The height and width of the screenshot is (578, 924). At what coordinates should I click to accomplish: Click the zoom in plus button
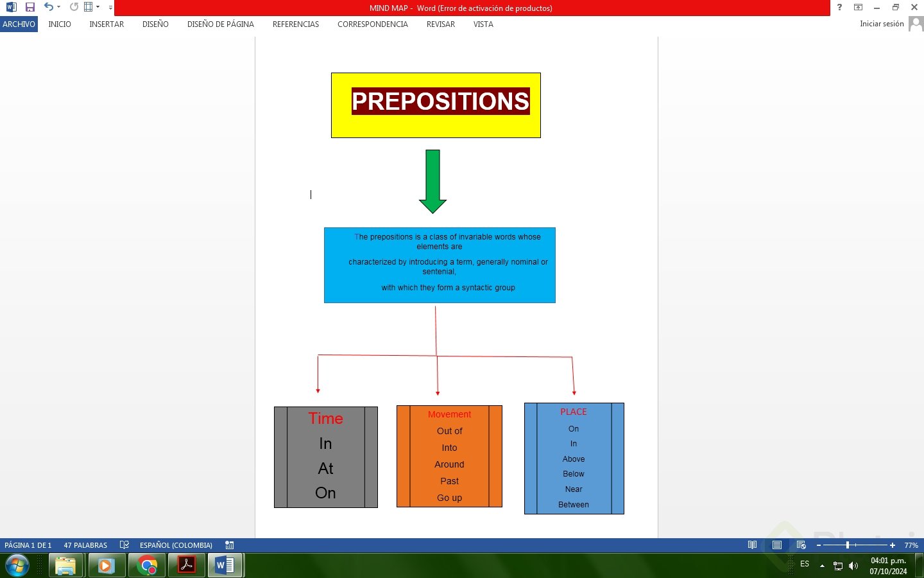(893, 545)
